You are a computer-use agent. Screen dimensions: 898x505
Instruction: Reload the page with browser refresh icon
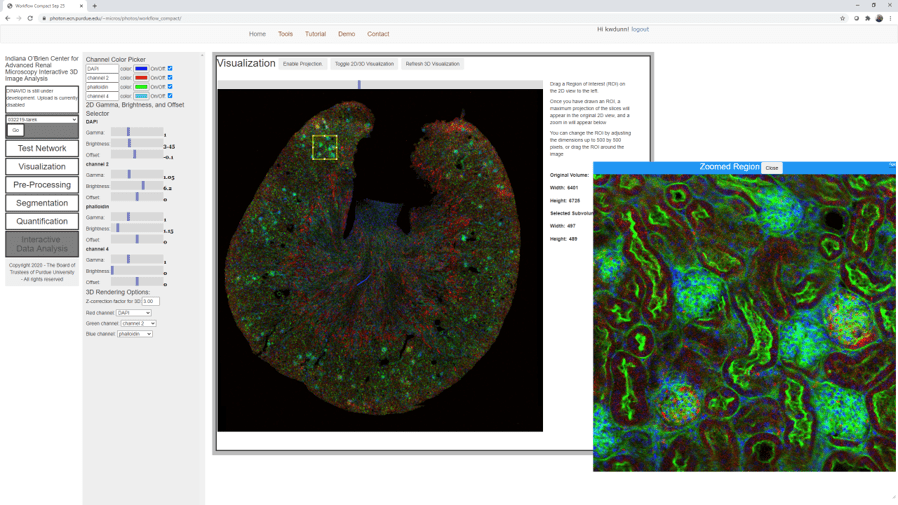[x=30, y=18]
